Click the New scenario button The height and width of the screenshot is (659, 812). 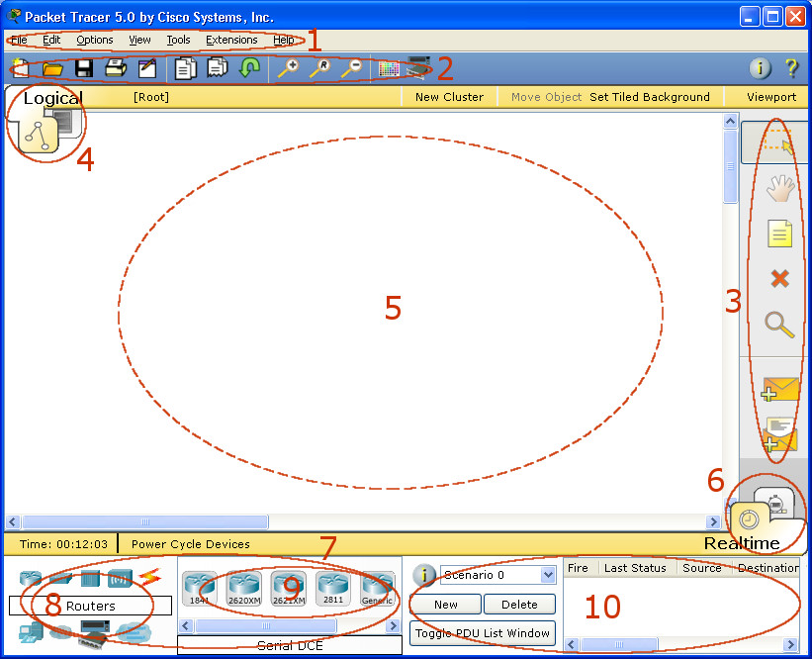click(x=446, y=604)
